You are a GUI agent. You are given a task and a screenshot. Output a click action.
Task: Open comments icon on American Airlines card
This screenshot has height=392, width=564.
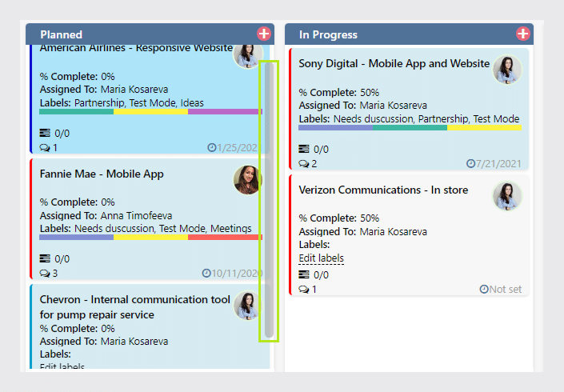tap(45, 147)
